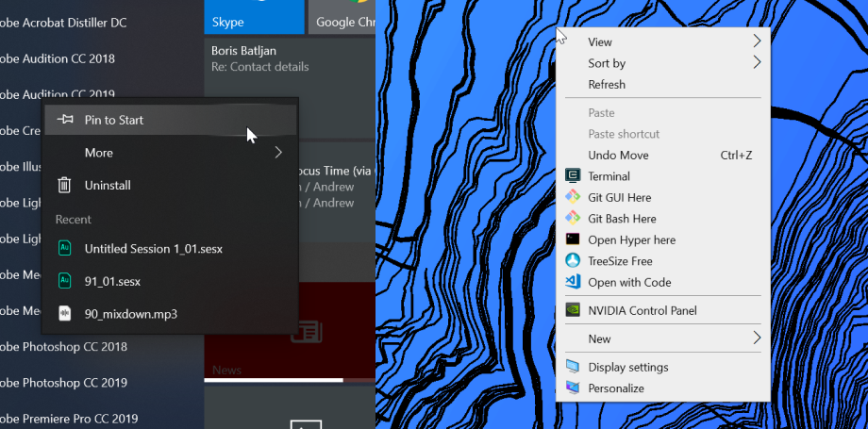Open the Skype tile
Screen dimensions: 868x429
click(x=254, y=17)
